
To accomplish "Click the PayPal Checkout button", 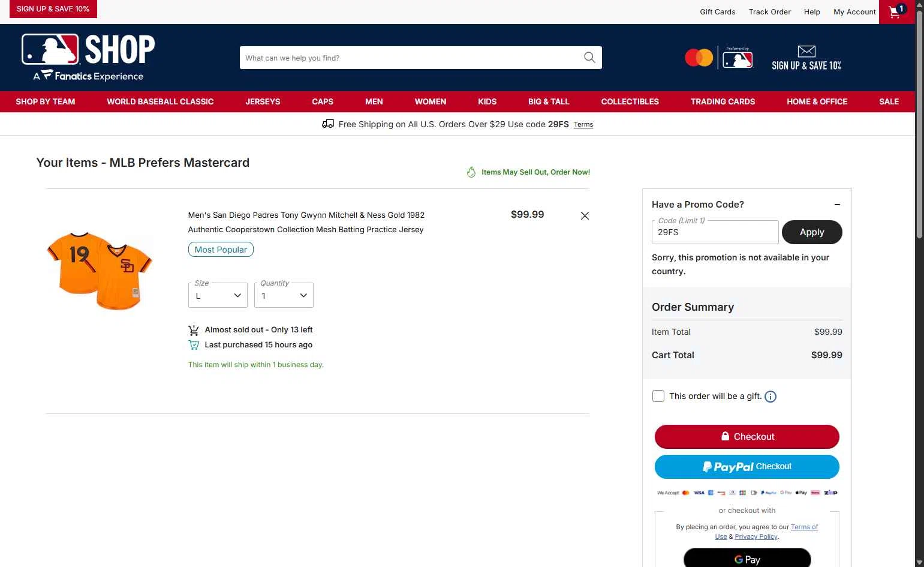I will click(x=747, y=467).
